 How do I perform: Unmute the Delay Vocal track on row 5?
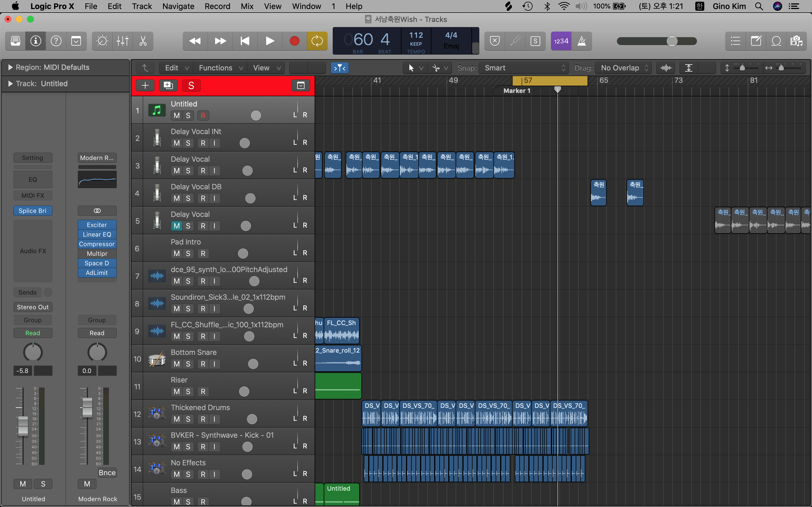[176, 226]
